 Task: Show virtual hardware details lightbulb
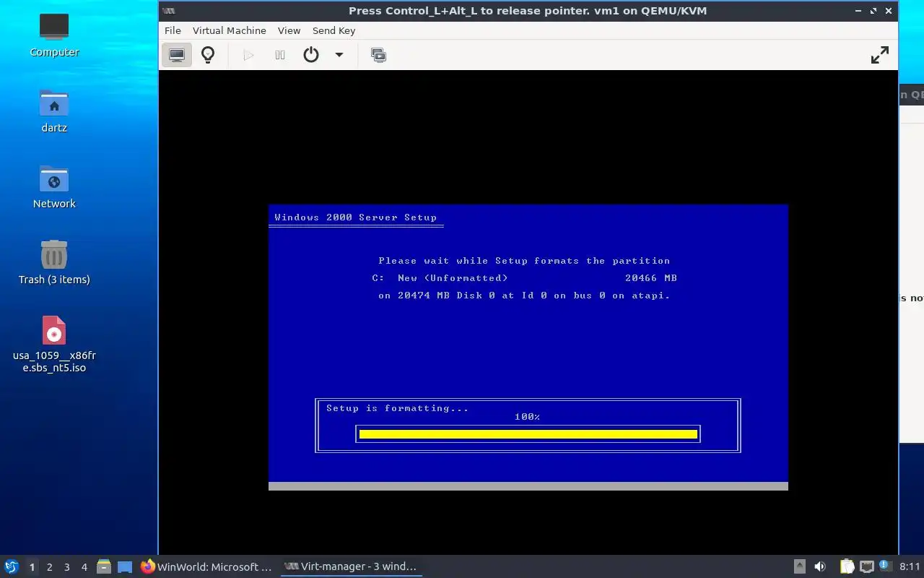(x=208, y=55)
